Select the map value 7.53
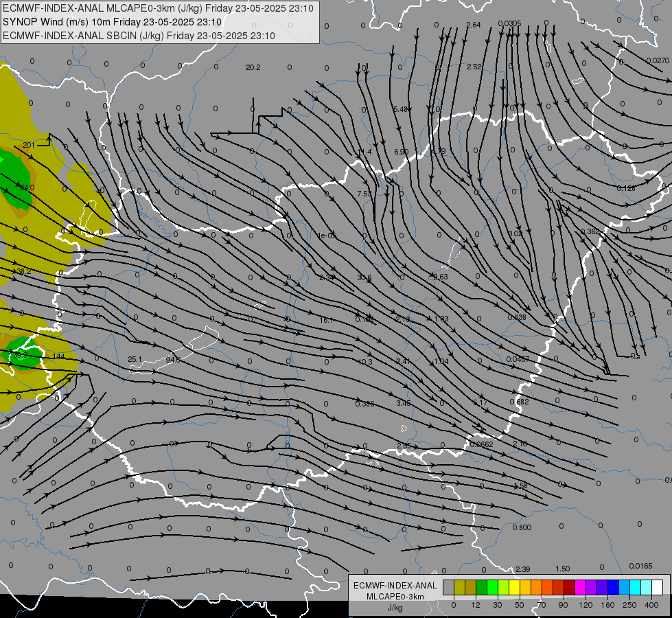Screen dimensions: 672x618 tap(364, 194)
